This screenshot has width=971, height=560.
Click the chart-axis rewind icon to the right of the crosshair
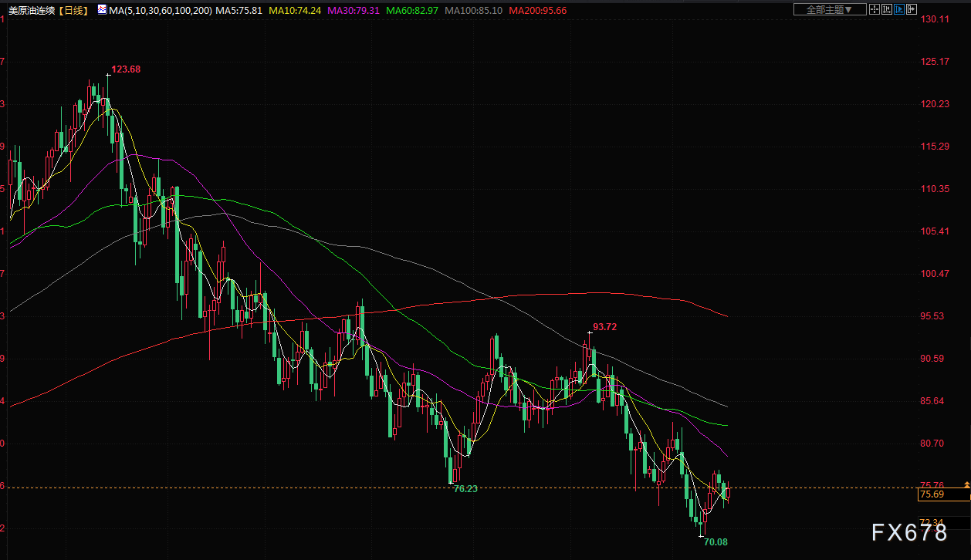pos(887,9)
